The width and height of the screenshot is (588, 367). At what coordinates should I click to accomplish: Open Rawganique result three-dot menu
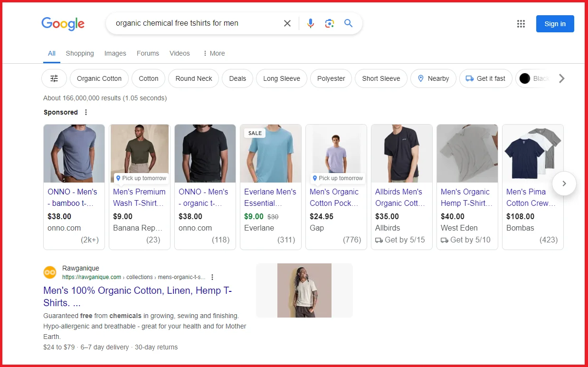(212, 277)
